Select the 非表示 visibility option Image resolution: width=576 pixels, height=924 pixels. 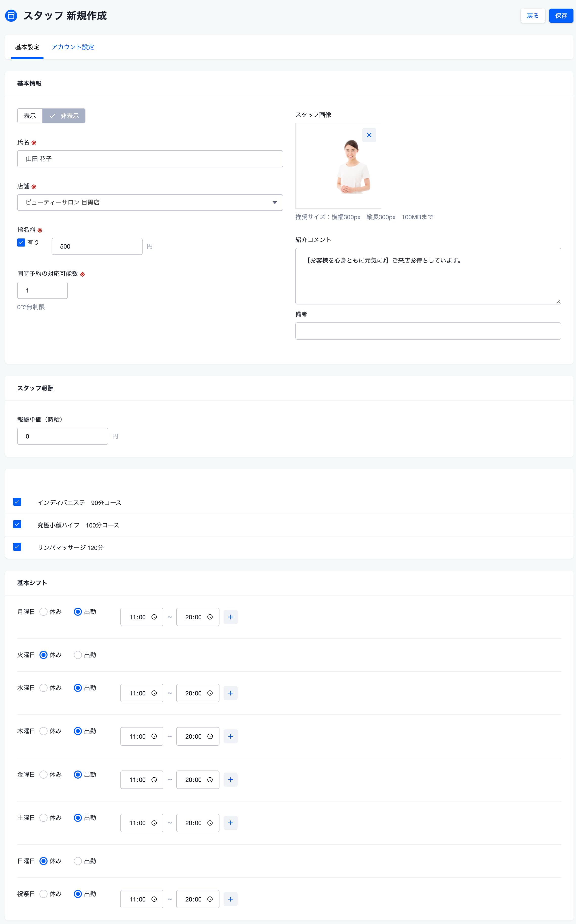(64, 116)
